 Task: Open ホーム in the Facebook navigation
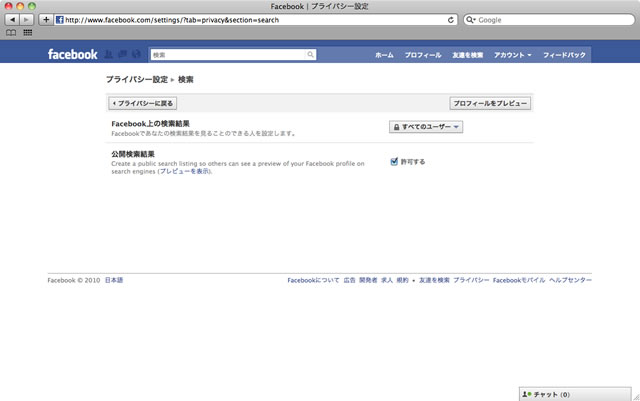coord(384,55)
